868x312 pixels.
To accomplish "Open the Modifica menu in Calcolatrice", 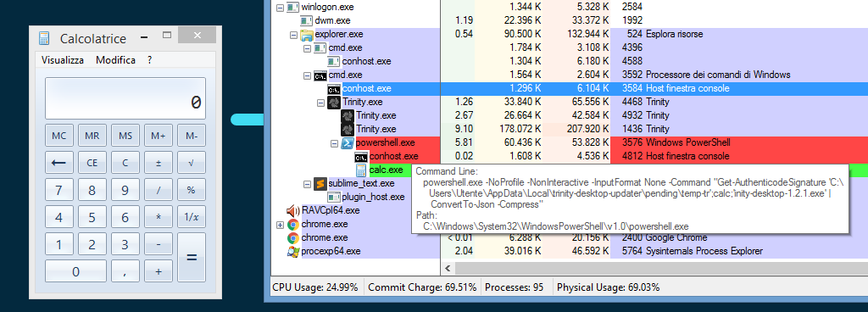I will pyautogui.click(x=115, y=60).
